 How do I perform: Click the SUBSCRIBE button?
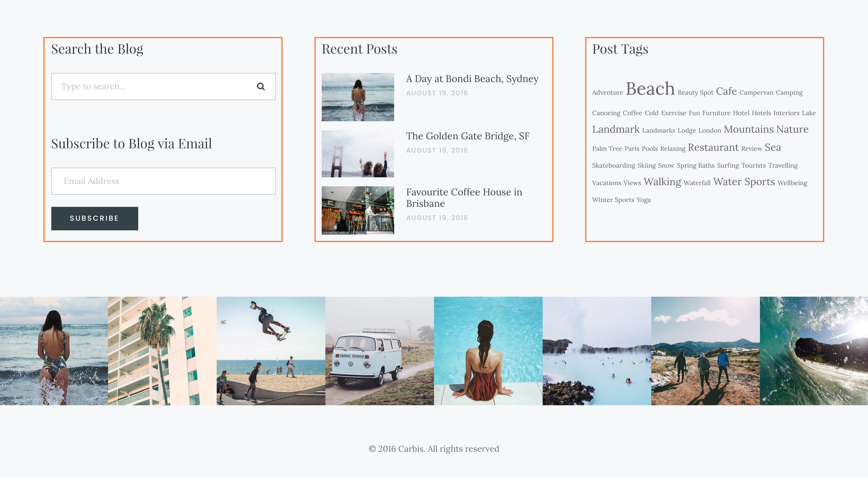pyautogui.click(x=95, y=219)
